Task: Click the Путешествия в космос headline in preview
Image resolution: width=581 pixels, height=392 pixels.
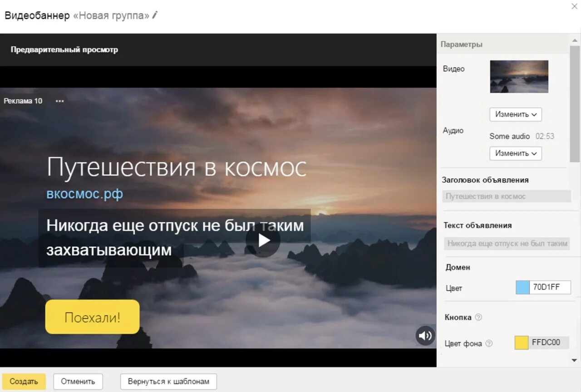Action: (x=177, y=167)
